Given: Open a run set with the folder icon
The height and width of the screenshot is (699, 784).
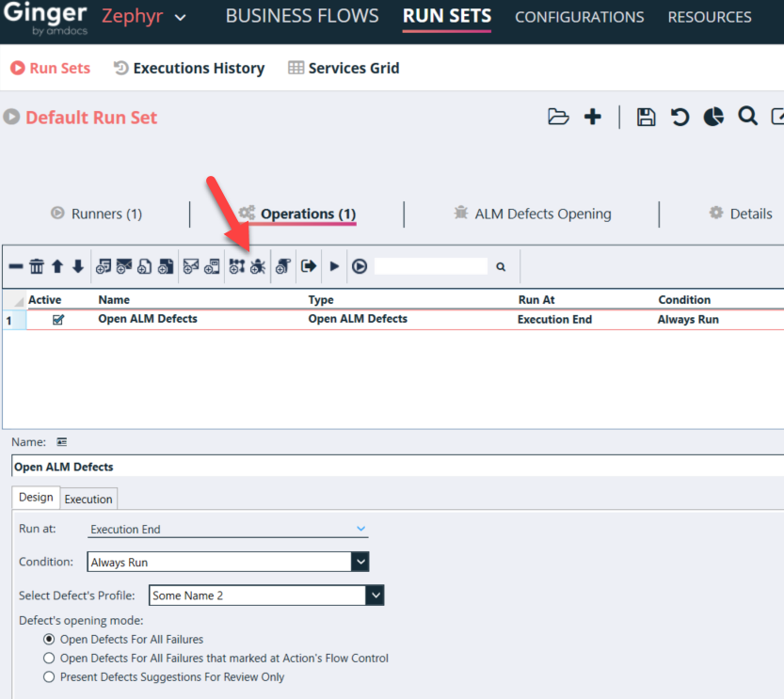Looking at the screenshot, I should point(558,117).
